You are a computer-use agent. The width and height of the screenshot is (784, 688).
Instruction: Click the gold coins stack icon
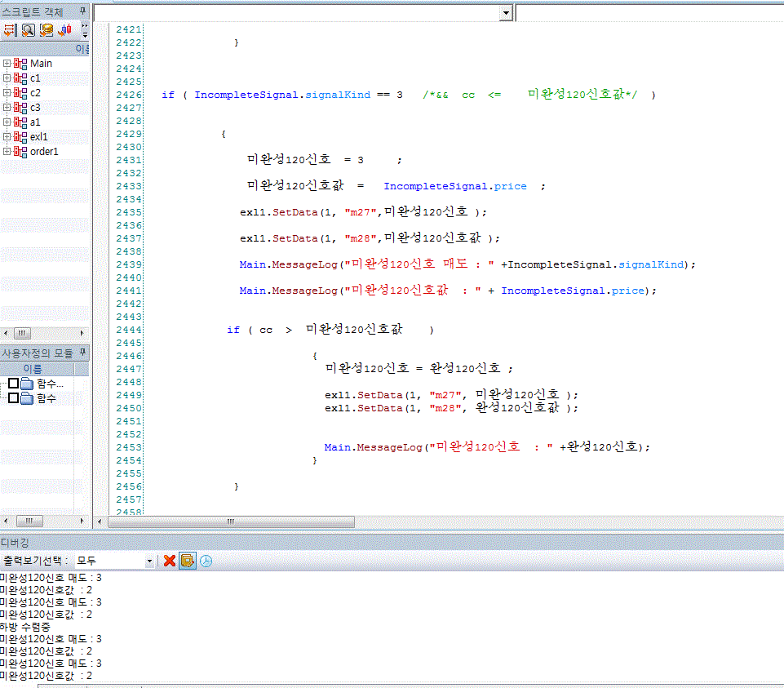tap(47, 30)
